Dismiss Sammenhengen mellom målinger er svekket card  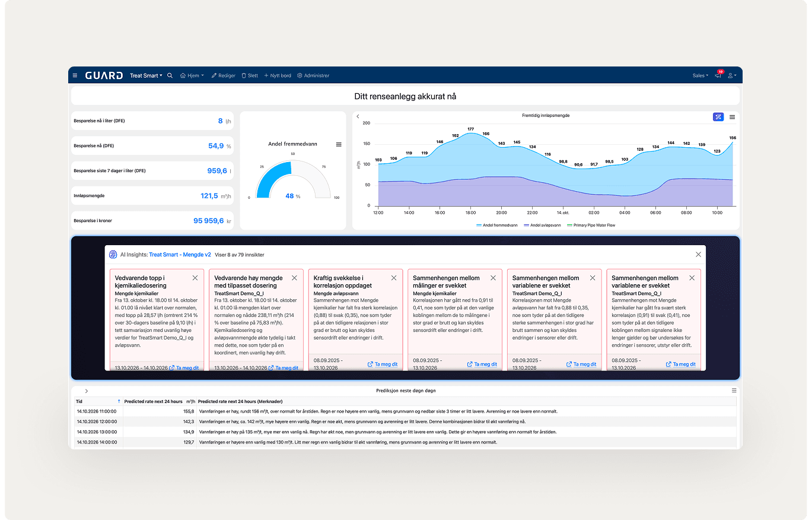click(493, 278)
